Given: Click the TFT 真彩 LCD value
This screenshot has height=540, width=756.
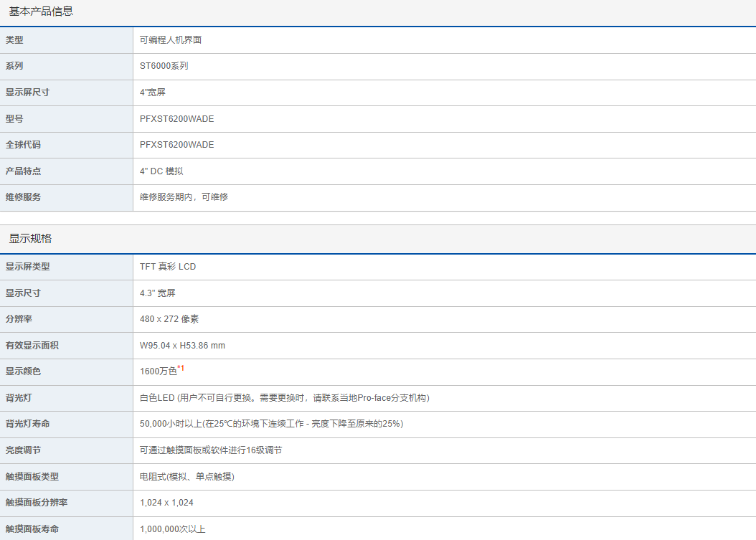Looking at the screenshot, I should [x=168, y=267].
